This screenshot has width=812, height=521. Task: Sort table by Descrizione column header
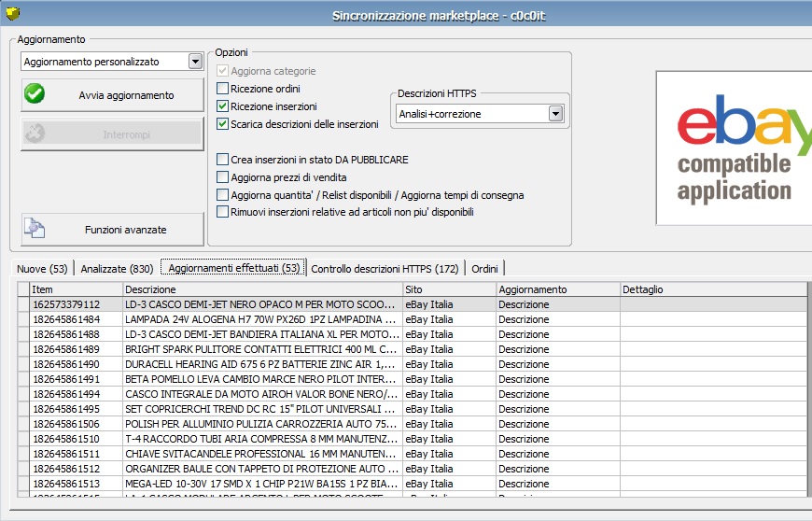tap(261, 289)
